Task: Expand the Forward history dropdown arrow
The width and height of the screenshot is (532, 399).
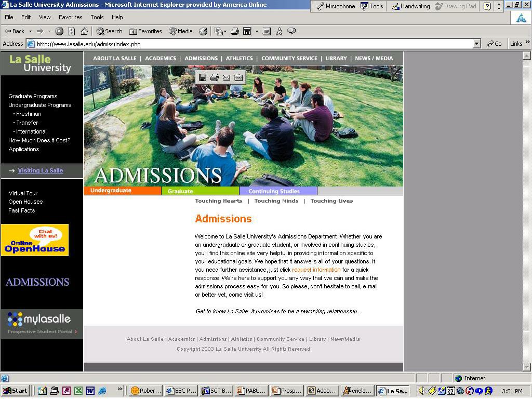Action: pos(49,32)
